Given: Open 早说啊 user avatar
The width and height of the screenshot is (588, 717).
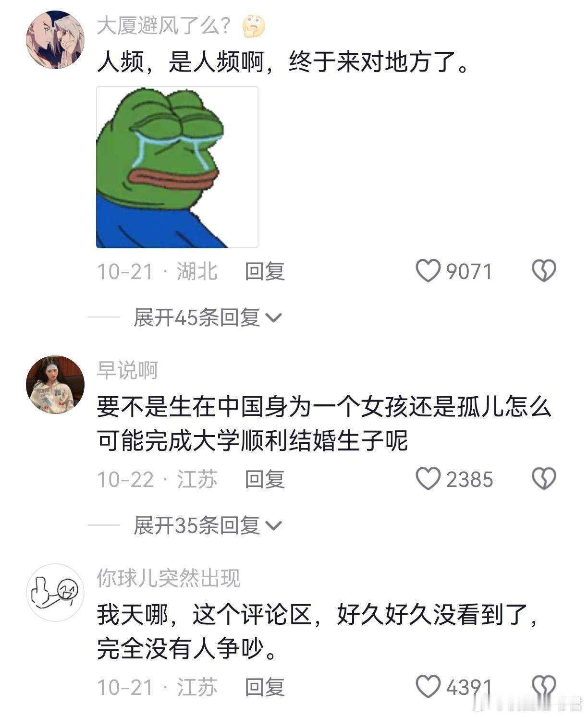Looking at the screenshot, I should pyautogui.click(x=55, y=385).
